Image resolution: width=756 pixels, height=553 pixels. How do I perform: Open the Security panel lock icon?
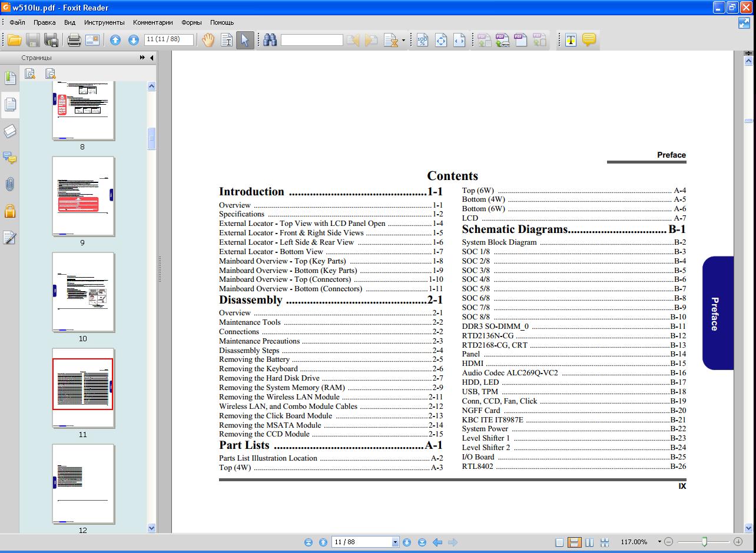[x=9, y=211]
